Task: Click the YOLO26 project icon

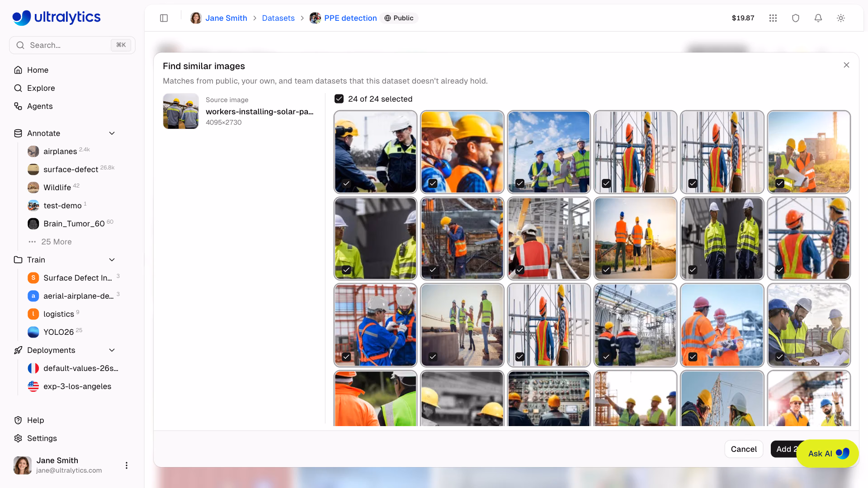Action: 33,332
